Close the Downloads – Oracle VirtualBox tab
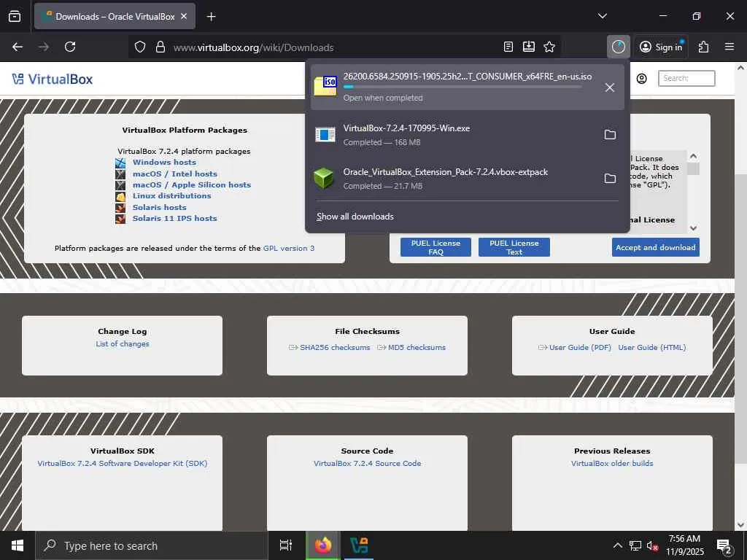 coord(184,17)
